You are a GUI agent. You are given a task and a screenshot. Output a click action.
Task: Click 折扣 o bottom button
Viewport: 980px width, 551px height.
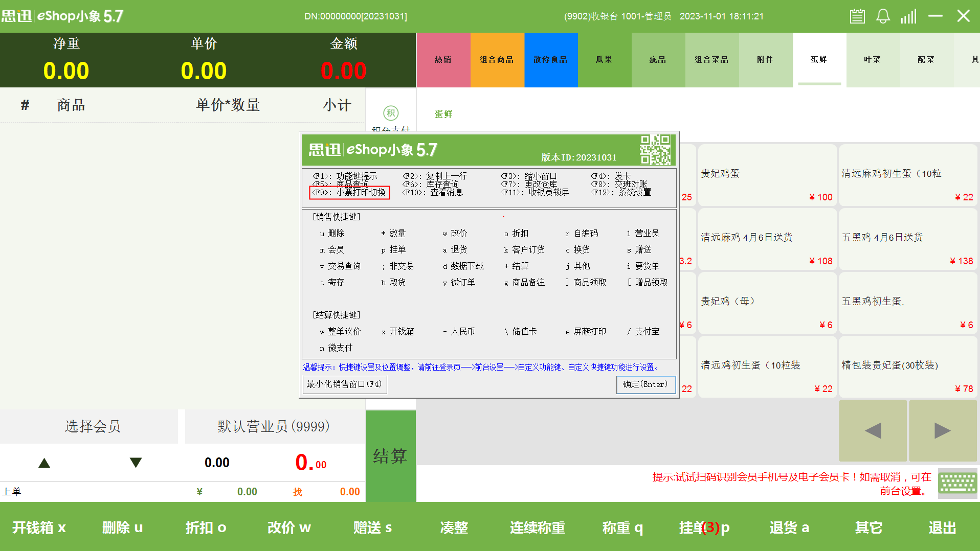click(x=206, y=527)
